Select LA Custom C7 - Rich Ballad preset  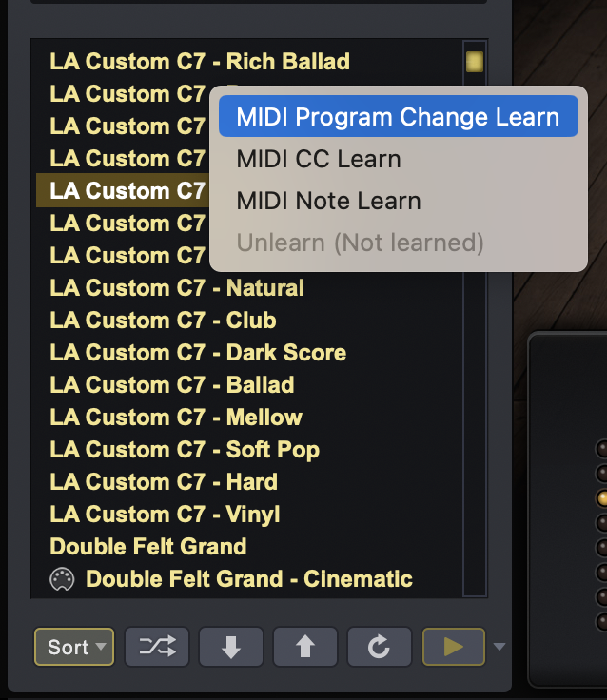[200, 62]
